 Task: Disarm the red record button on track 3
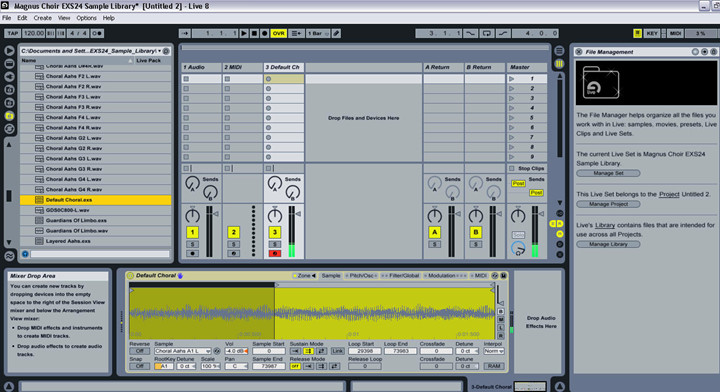[275, 253]
